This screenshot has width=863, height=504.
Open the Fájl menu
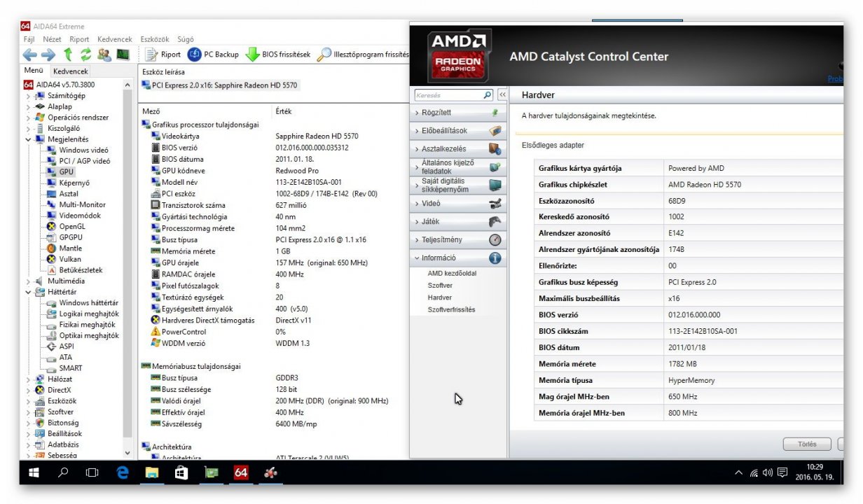pos(29,39)
